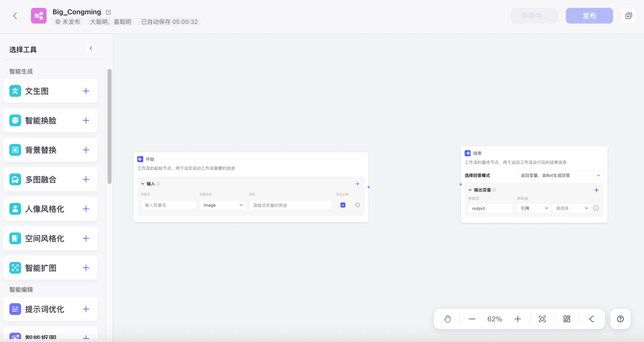The image size is (644, 342).
Task: Click the pink Big_Congming workflow icon
Action: [x=39, y=16]
